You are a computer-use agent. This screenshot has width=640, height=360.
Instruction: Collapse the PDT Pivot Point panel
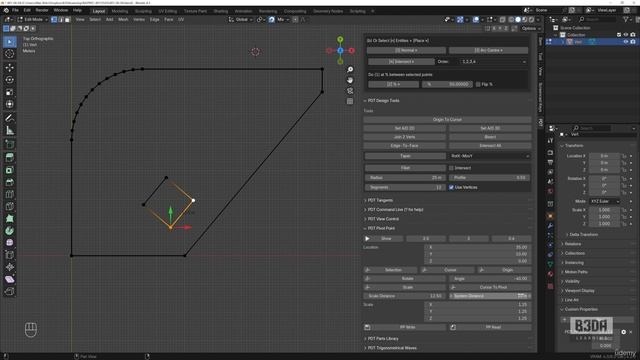click(381, 229)
